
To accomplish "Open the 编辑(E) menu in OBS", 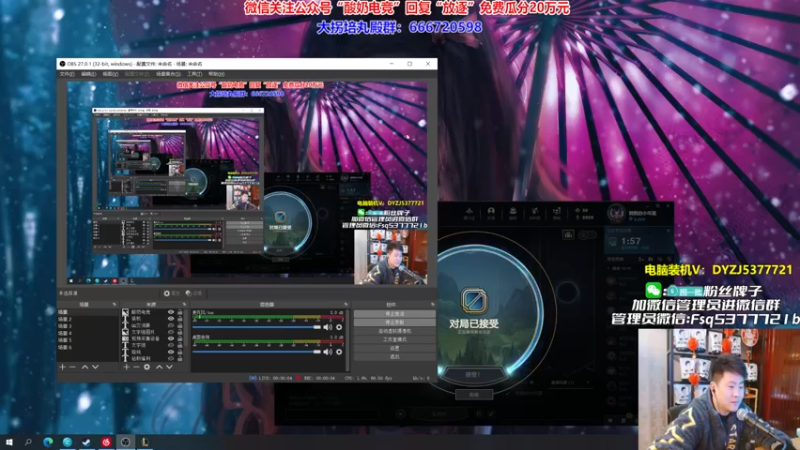I will click(x=88, y=74).
